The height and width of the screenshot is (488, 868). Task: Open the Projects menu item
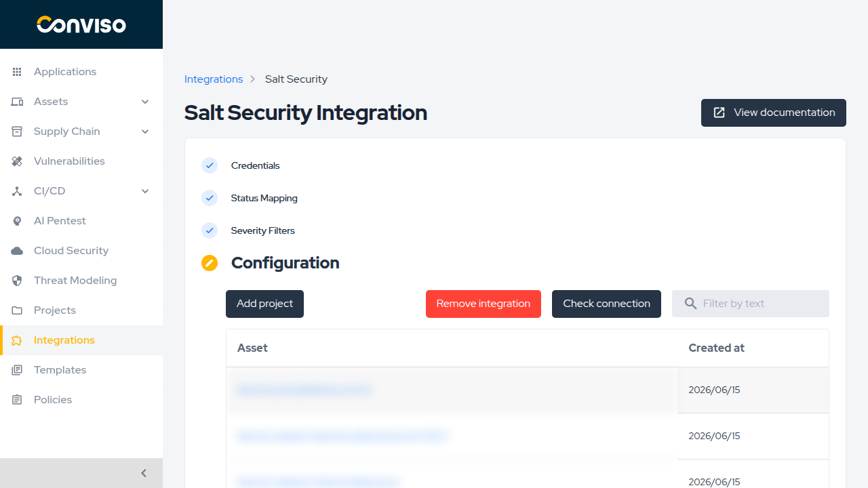81,310
